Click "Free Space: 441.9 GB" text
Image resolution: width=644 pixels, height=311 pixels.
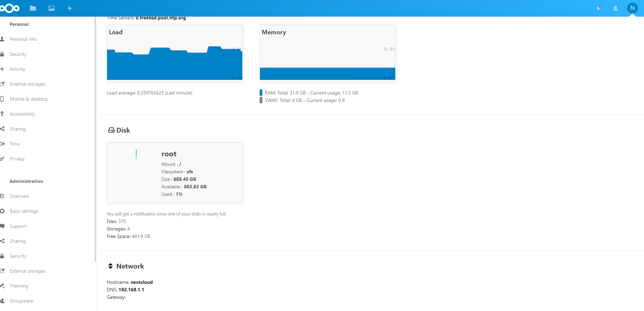click(x=128, y=236)
